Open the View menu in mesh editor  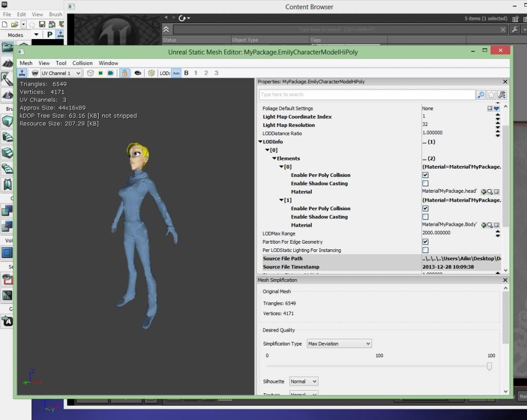44,63
